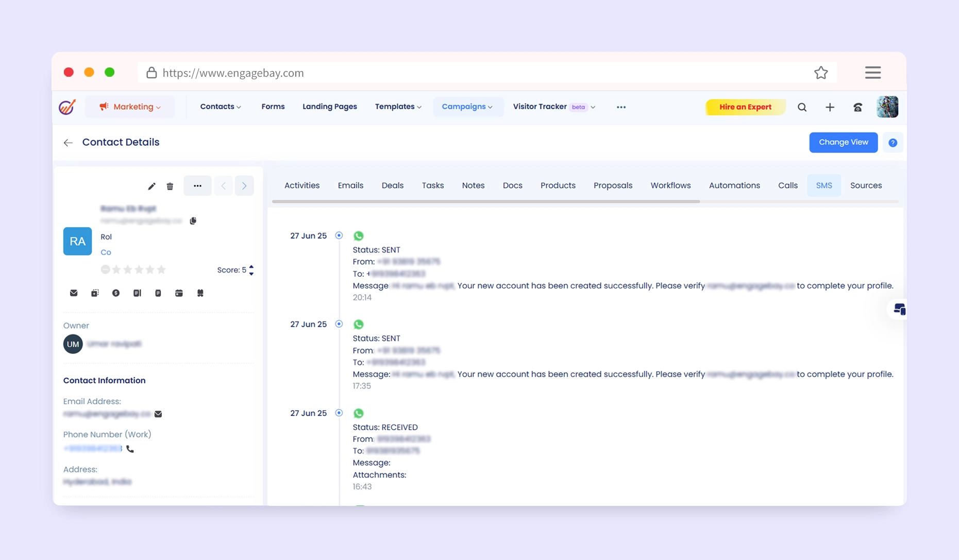Click the Change View button
This screenshot has height=560, width=959.
click(843, 142)
